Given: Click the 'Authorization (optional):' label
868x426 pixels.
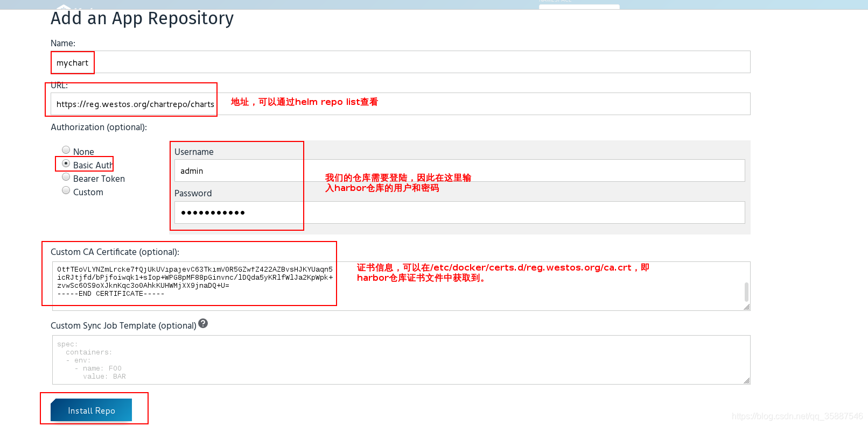Looking at the screenshot, I should coord(99,127).
